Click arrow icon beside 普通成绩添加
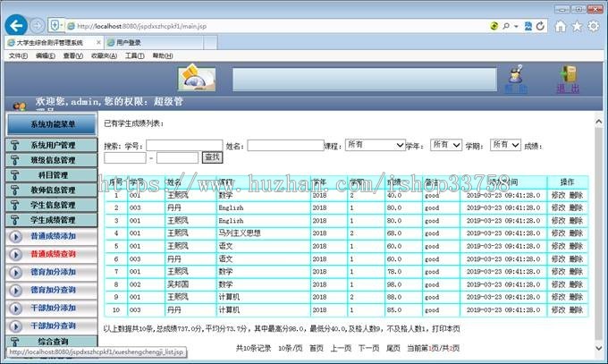 click(x=16, y=236)
